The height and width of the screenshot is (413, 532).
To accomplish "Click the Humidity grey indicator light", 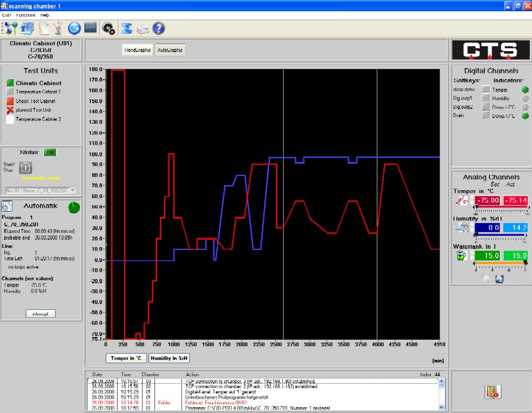I will [x=525, y=98].
